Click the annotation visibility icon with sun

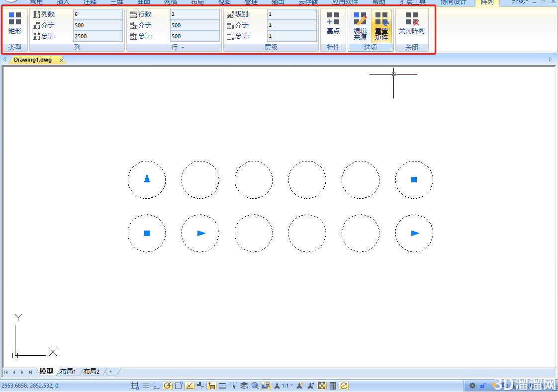click(300, 386)
